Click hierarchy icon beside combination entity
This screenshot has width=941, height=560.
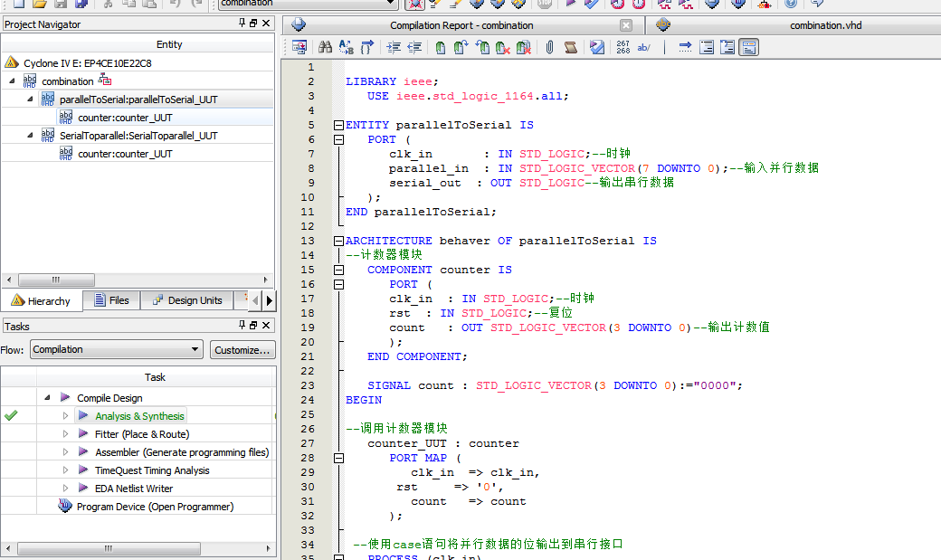[105, 80]
